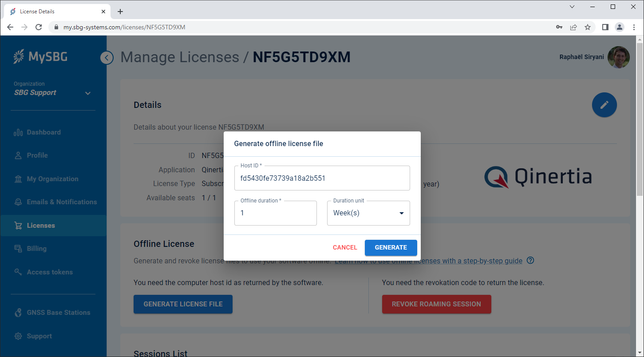Viewport: 644px width, 357px height.
Task: Cancel the offline license dialog
Action: pos(345,248)
